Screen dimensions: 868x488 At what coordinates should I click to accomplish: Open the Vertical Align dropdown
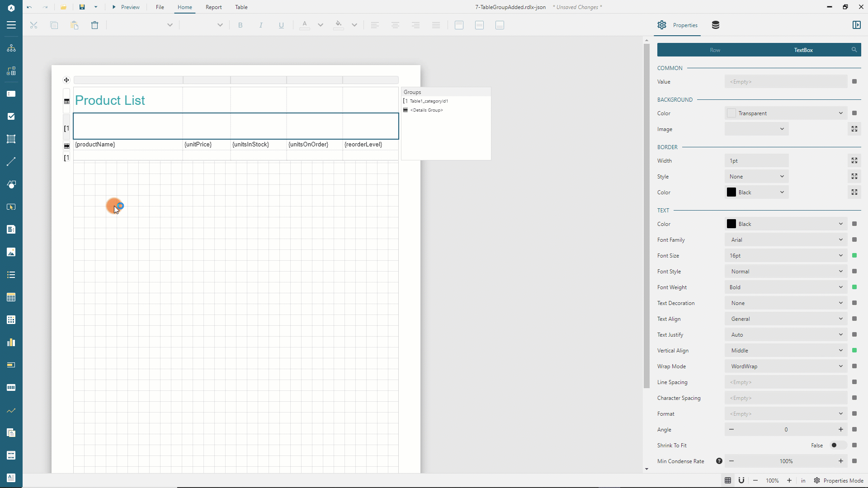[786, 350]
